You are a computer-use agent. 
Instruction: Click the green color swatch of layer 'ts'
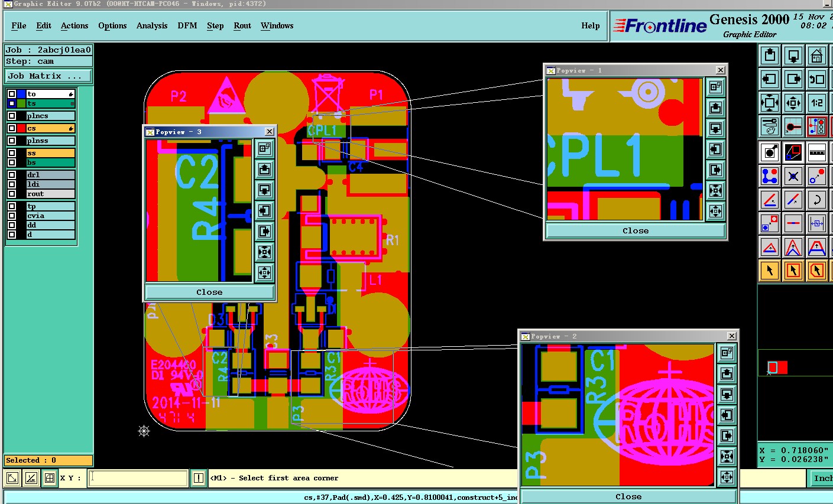21,103
